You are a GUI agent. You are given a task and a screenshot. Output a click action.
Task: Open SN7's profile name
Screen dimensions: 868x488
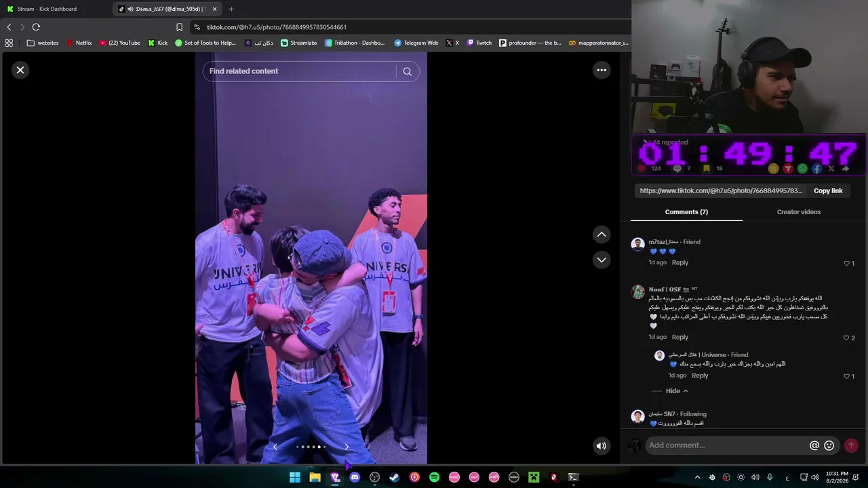click(x=662, y=414)
